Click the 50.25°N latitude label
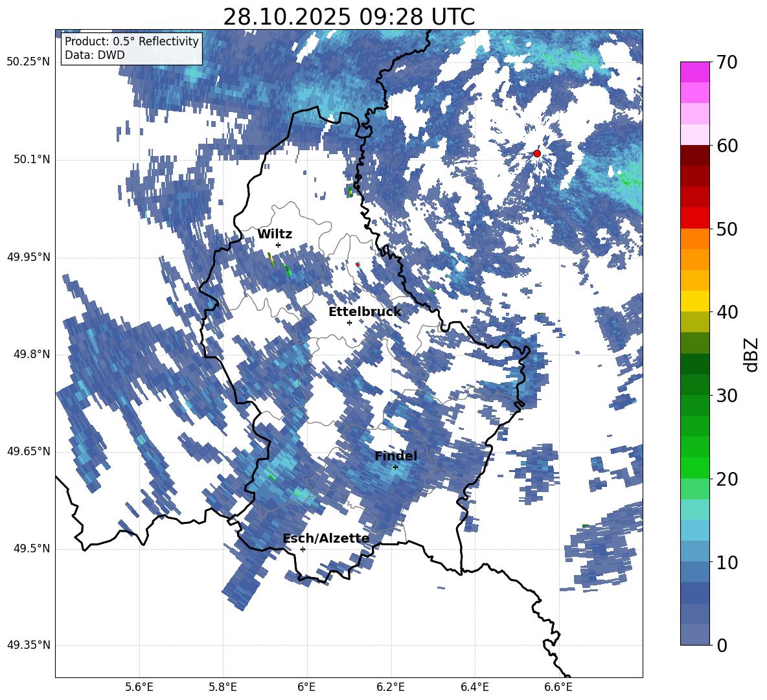The height and width of the screenshot is (700, 767). (29, 62)
